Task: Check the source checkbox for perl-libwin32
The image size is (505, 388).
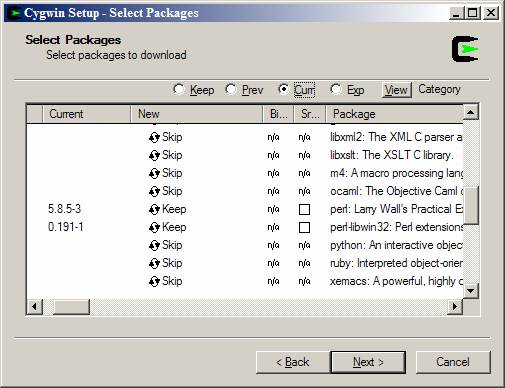Action: pos(304,227)
